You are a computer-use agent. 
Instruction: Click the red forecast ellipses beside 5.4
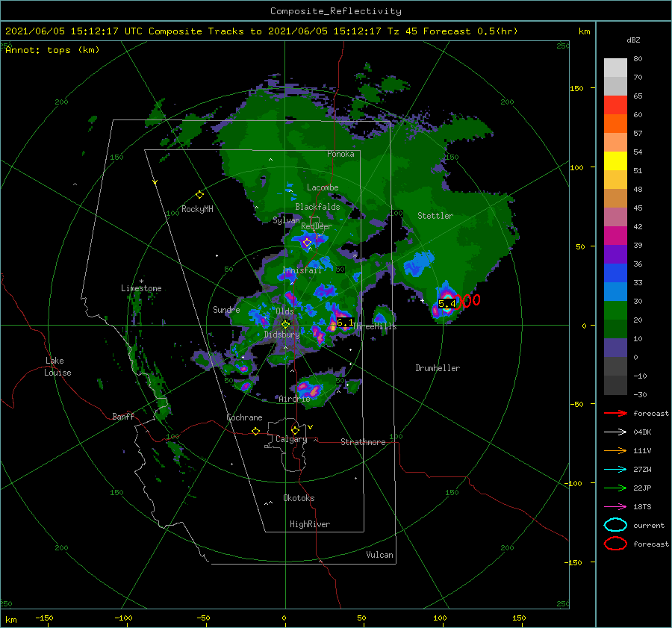[466, 301]
